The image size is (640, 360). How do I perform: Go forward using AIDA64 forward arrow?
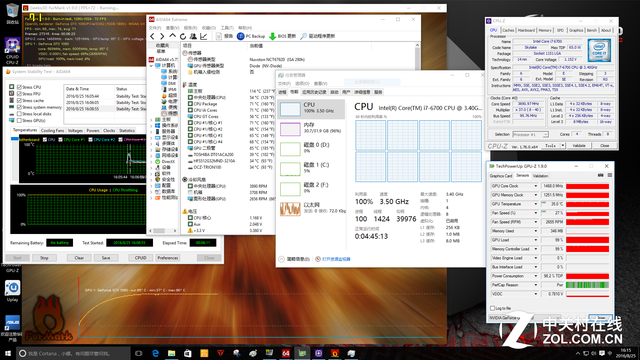(x=162, y=36)
